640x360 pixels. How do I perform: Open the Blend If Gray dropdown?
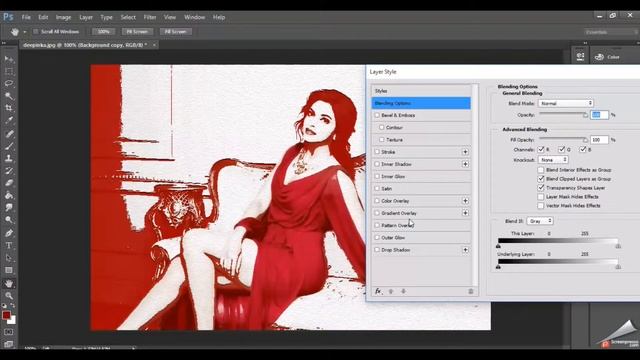pos(540,221)
